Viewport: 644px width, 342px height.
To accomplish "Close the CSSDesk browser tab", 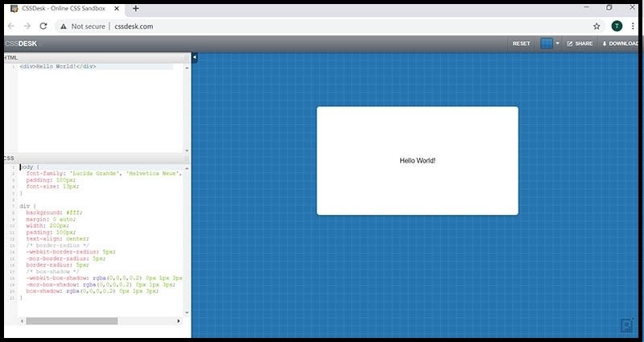I will (118, 8).
